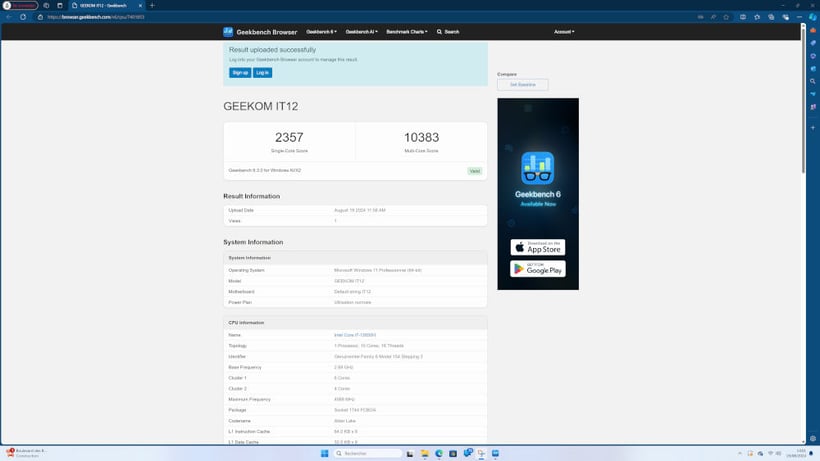The image size is (820, 461).
Task: Click the Codename row label
Action: coord(240,421)
